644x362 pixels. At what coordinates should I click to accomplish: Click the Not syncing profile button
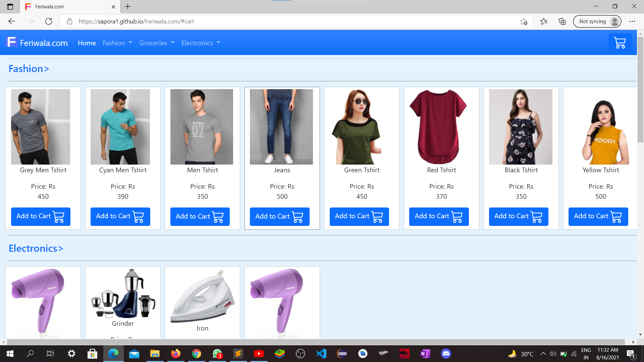tap(597, 21)
